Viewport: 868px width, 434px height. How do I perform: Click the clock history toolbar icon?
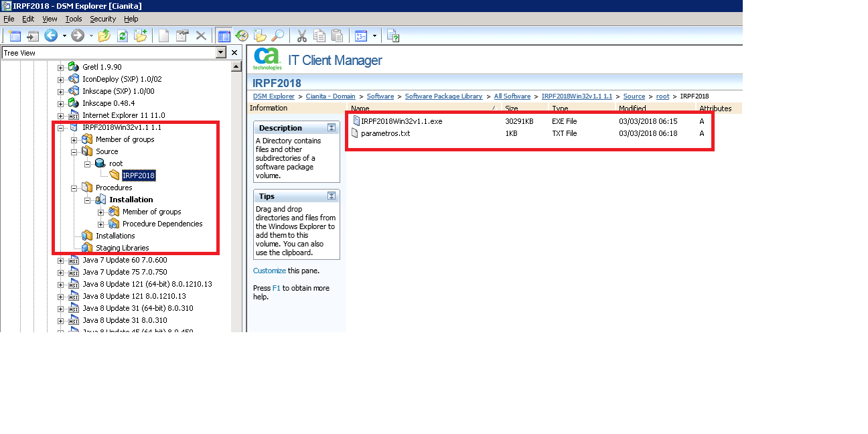tap(242, 35)
